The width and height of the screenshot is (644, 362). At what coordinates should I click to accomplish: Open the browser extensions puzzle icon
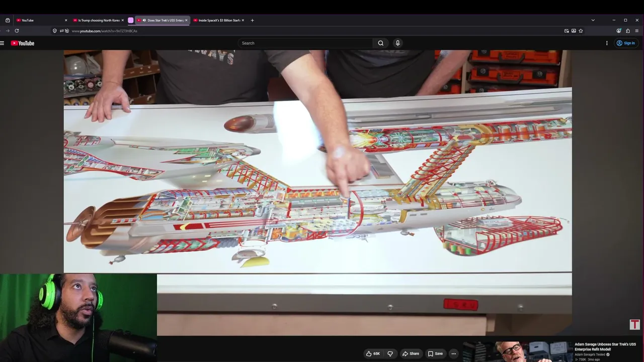pyautogui.click(x=628, y=31)
